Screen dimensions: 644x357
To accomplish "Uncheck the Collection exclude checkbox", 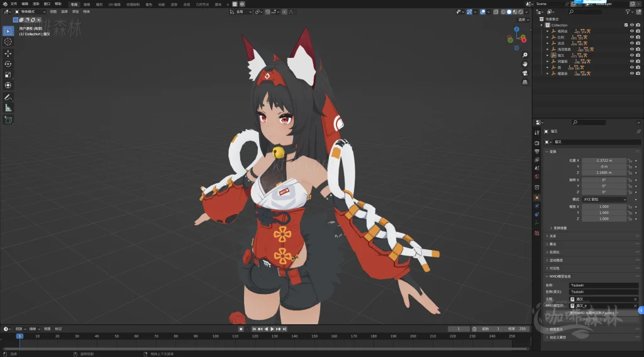I will point(626,25).
